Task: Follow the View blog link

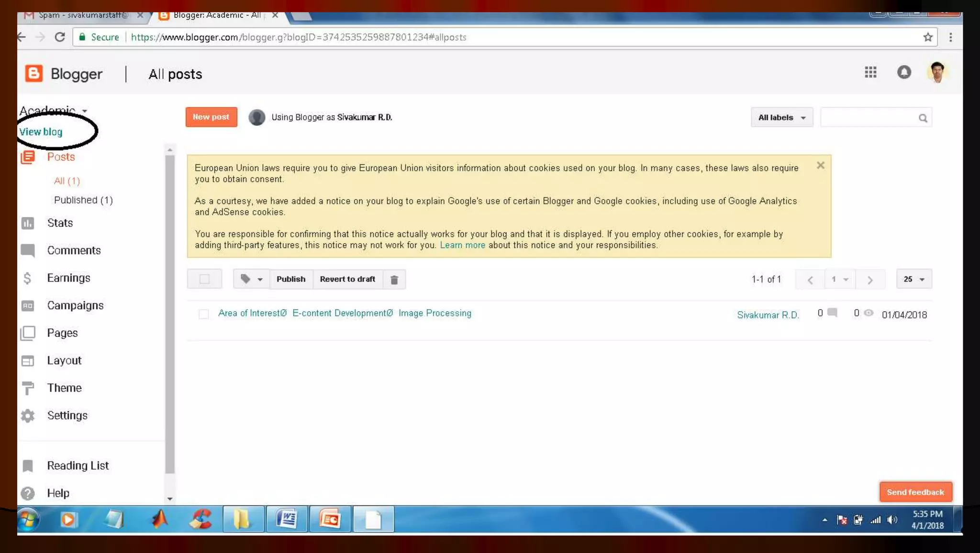Action: click(x=41, y=132)
